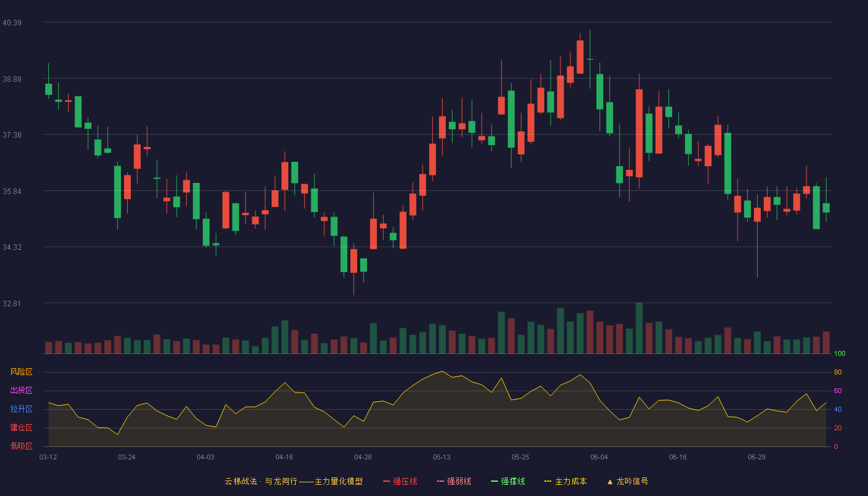The height and width of the screenshot is (496, 868).
Task: Click the 32.81 price axis label
Action: pyautogui.click(x=12, y=303)
